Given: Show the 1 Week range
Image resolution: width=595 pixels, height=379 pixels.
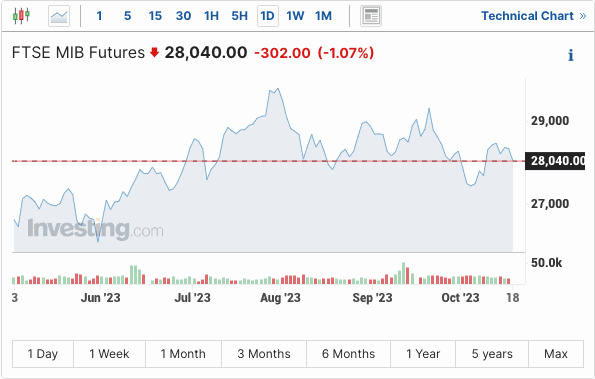Looking at the screenshot, I should (109, 354).
